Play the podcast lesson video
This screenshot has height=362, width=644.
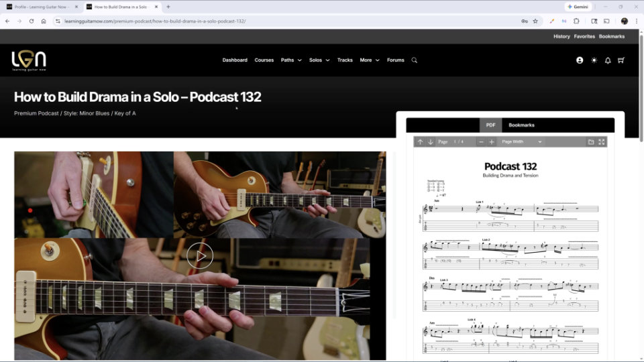coord(200,255)
